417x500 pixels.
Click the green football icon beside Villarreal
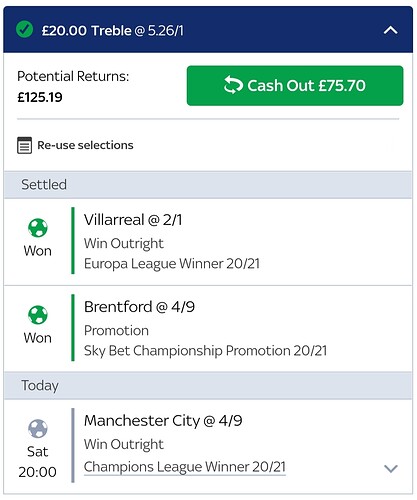pos(38,228)
